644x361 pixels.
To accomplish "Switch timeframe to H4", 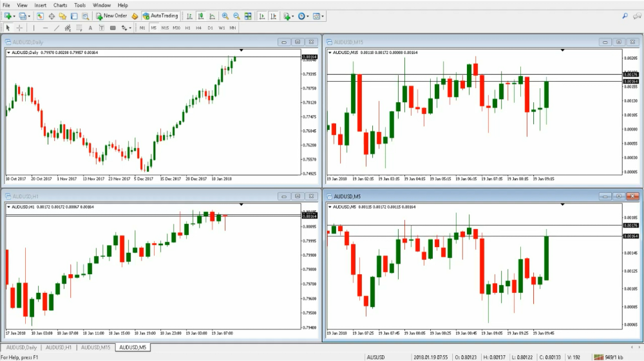I will tap(199, 28).
